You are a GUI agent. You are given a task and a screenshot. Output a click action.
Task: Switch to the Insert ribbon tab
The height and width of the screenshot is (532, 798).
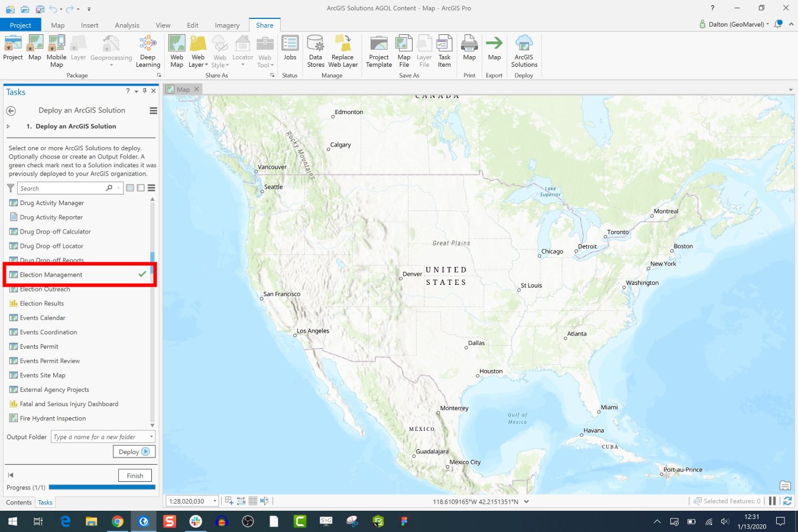tap(90, 25)
